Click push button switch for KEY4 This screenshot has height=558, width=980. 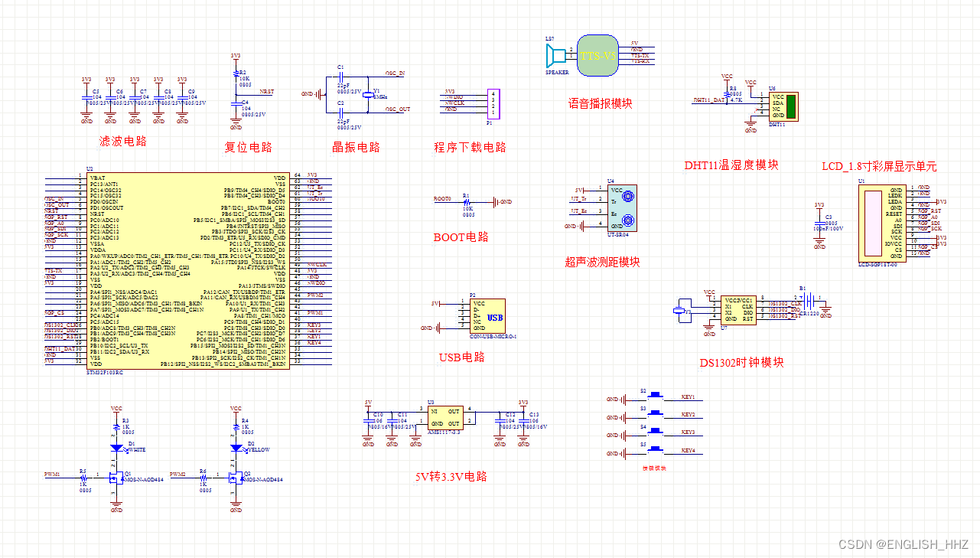656,451
